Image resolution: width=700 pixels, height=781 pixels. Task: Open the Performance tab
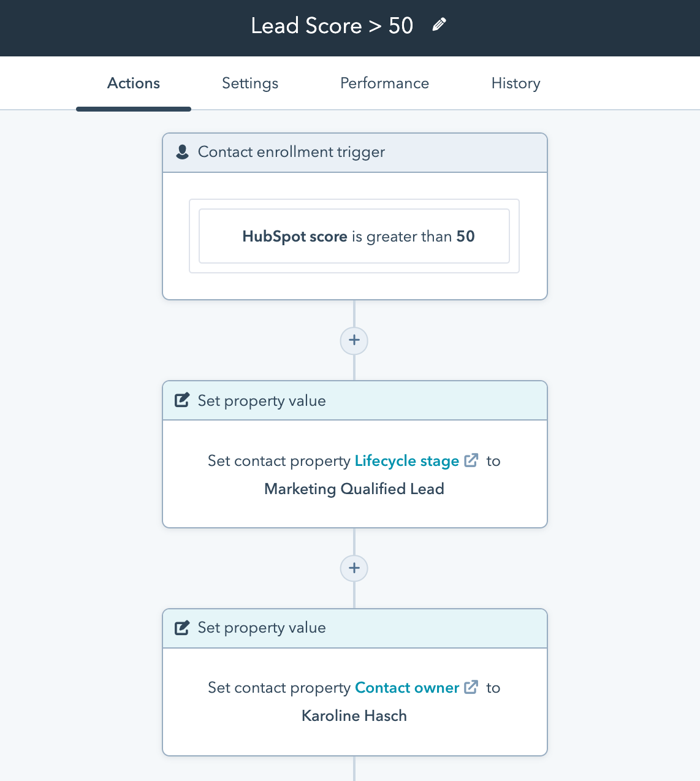click(x=384, y=83)
